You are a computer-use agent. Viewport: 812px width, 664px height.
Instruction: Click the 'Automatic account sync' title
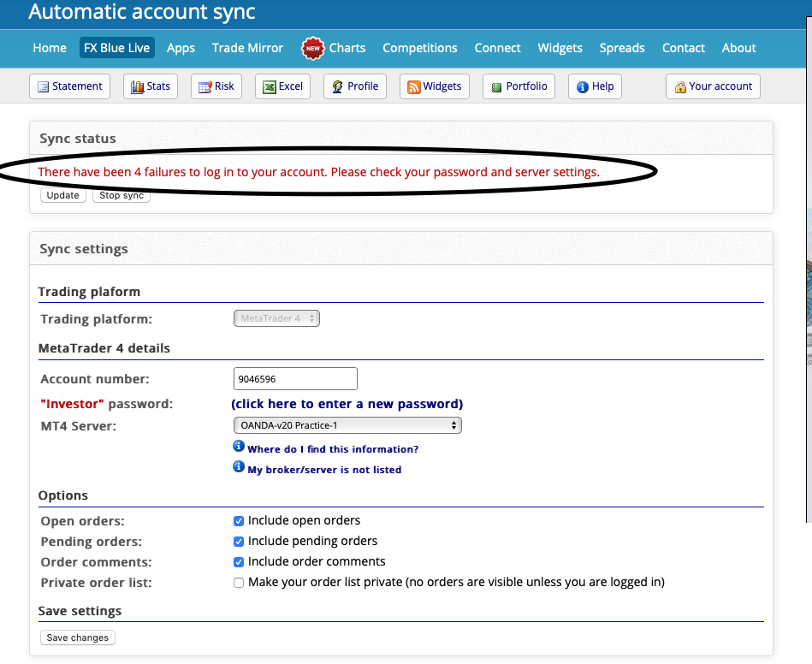pyautogui.click(x=142, y=12)
